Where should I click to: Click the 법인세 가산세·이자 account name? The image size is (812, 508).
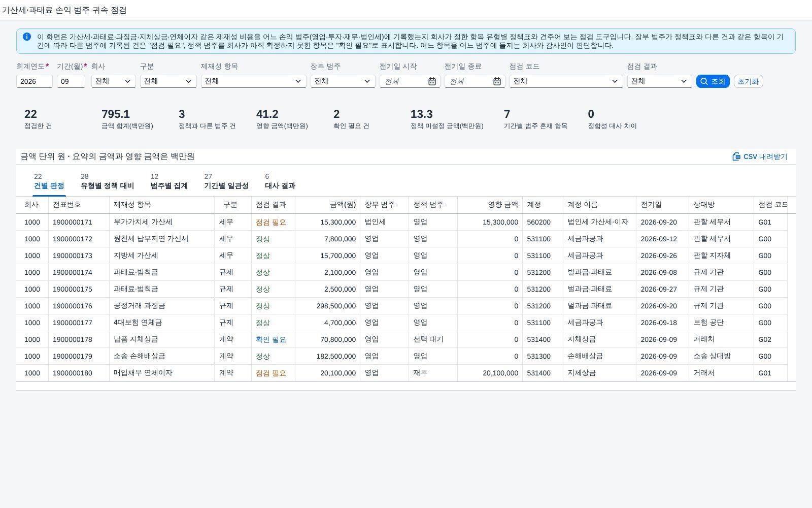(598, 222)
